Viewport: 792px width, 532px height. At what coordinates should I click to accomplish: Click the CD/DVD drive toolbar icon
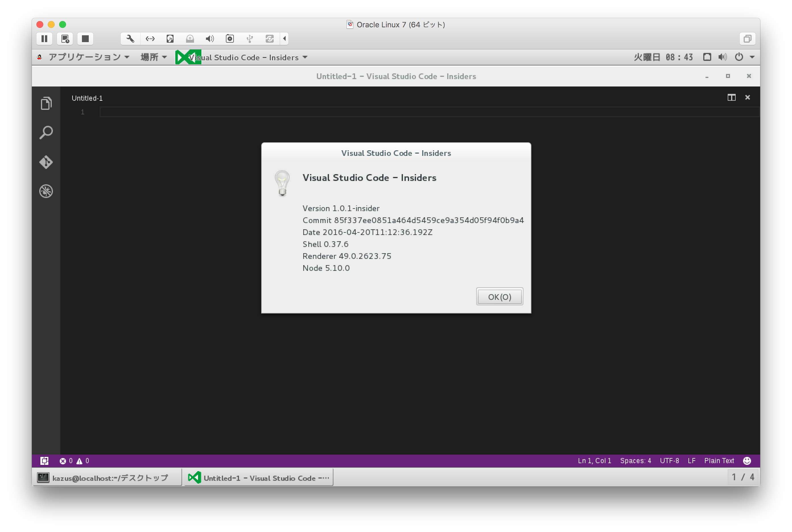coord(190,39)
